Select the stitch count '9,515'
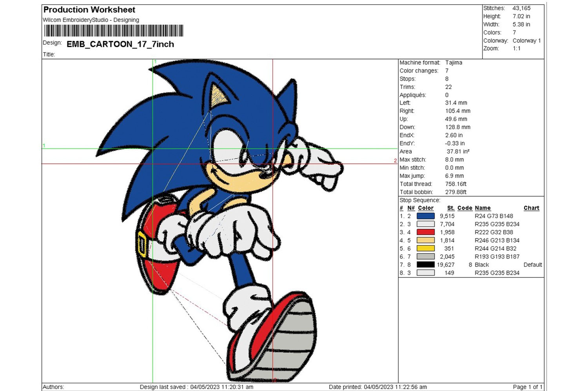Screen dimensions: 588x391 447,216
